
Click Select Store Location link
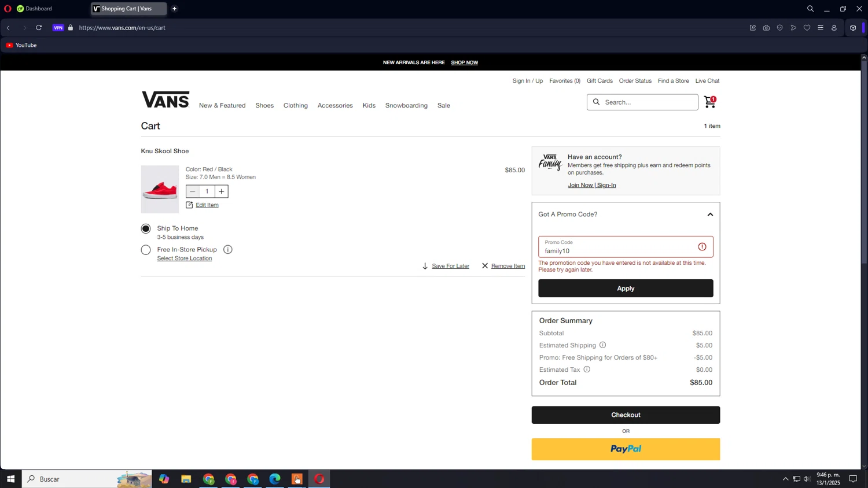[185, 258]
